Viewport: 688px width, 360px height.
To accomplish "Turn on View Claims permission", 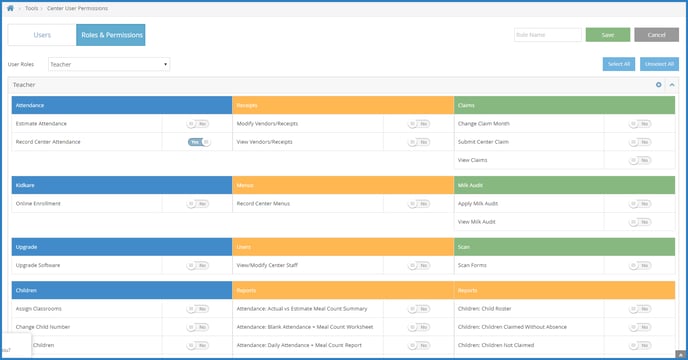I will (640, 160).
